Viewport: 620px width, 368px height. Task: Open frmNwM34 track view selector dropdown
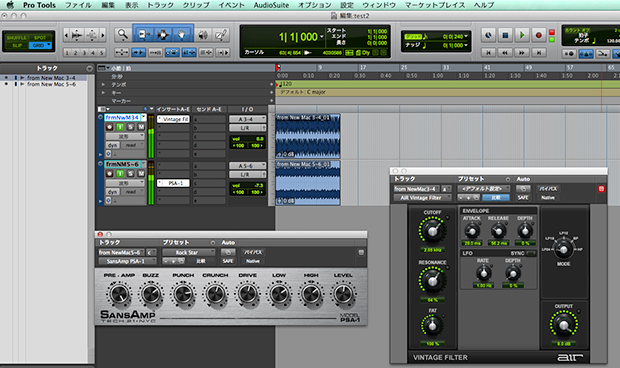125,136
